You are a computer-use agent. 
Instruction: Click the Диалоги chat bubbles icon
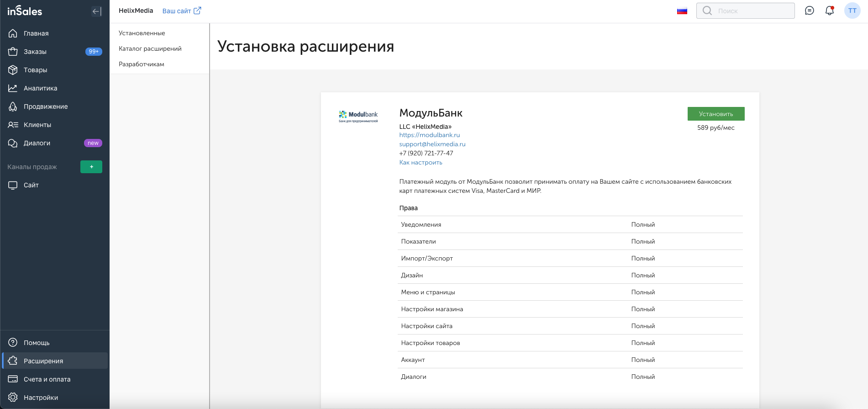point(13,143)
